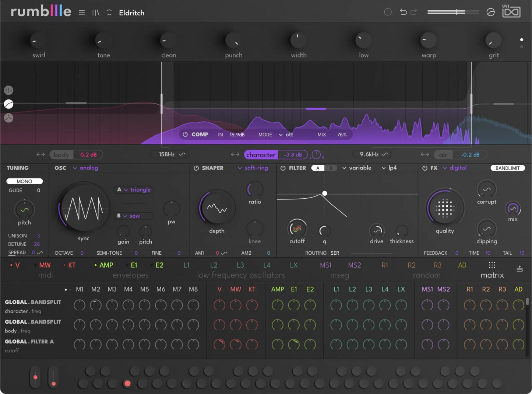The image size is (532, 394).
Task: Select the L1 LFO tab
Action: [x=186, y=265]
